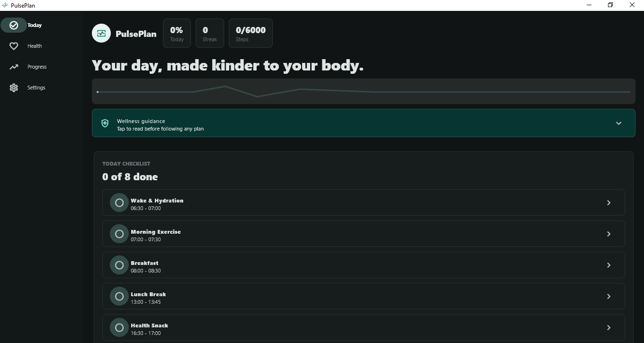Expand Morning Exercise row chevron
Image resolution: width=644 pixels, height=343 pixels.
pyautogui.click(x=609, y=234)
